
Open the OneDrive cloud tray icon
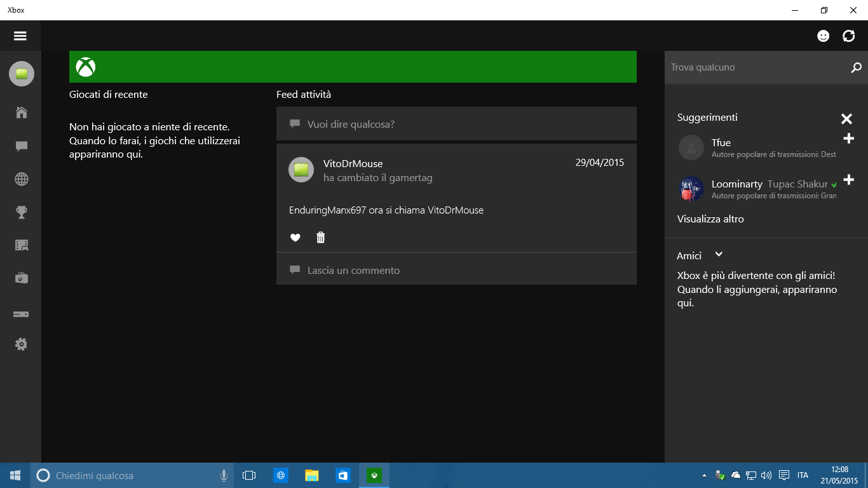(736, 475)
